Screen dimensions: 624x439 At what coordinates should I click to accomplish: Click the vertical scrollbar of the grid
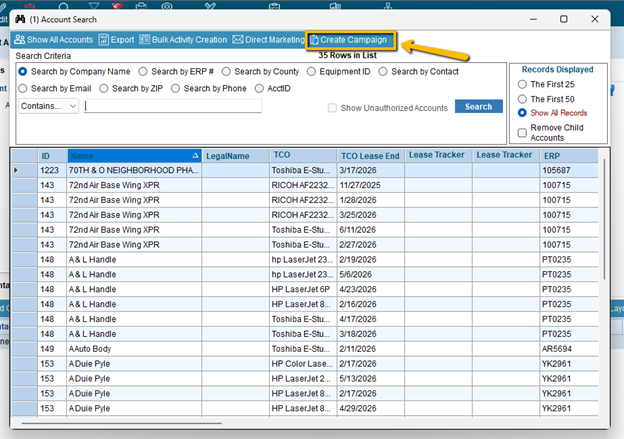pos(604,219)
